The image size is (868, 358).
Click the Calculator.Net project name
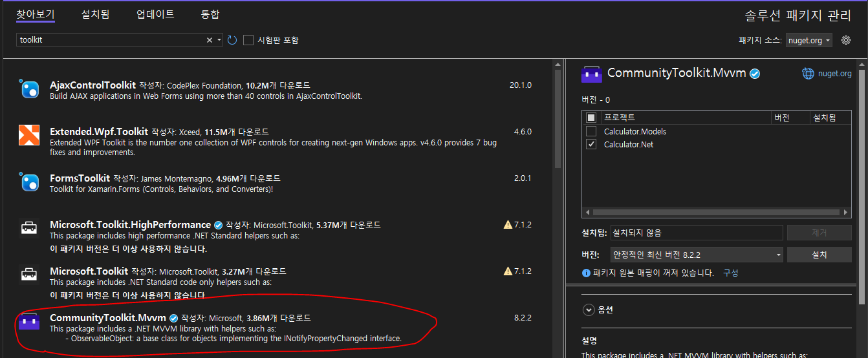coord(629,144)
